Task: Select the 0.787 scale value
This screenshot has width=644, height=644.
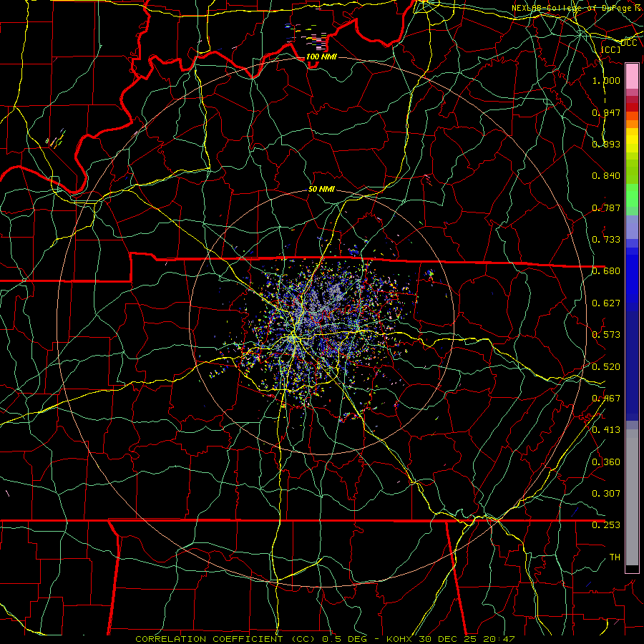Action: [x=606, y=208]
